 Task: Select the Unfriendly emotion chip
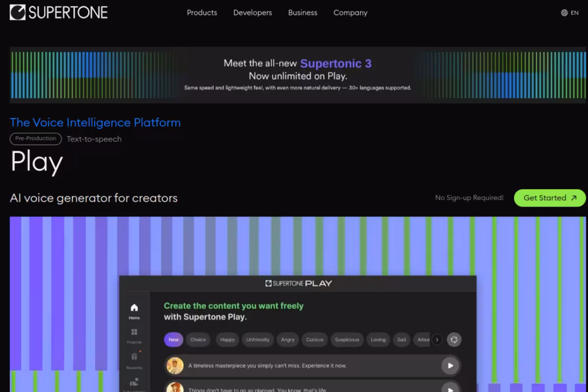click(x=258, y=340)
